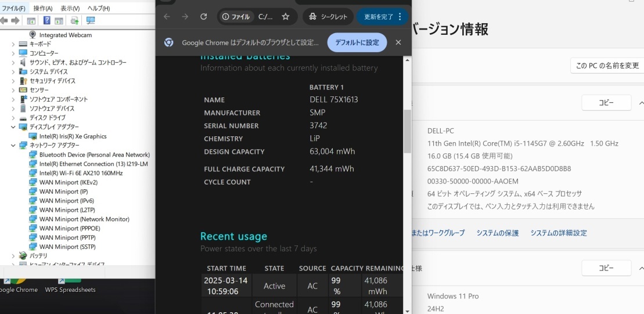Click the scan for hardware changes icon
Image resolution: width=644 pixels, height=314 pixels.
(91, 20)
